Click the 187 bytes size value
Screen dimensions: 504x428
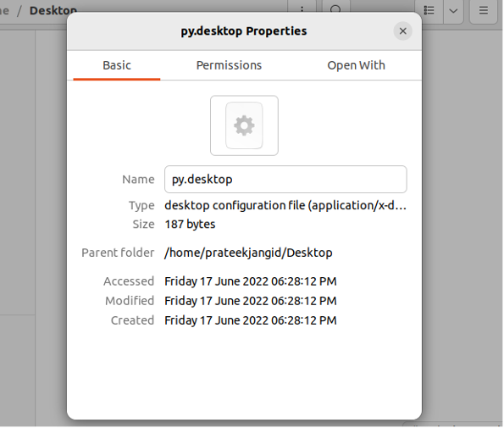[x=190, y=224]
